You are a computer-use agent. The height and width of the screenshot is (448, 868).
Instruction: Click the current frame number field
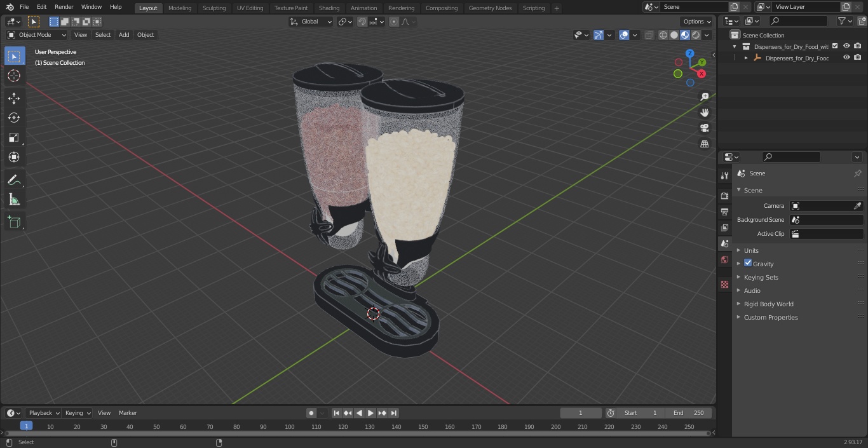(x=581, y=413)
